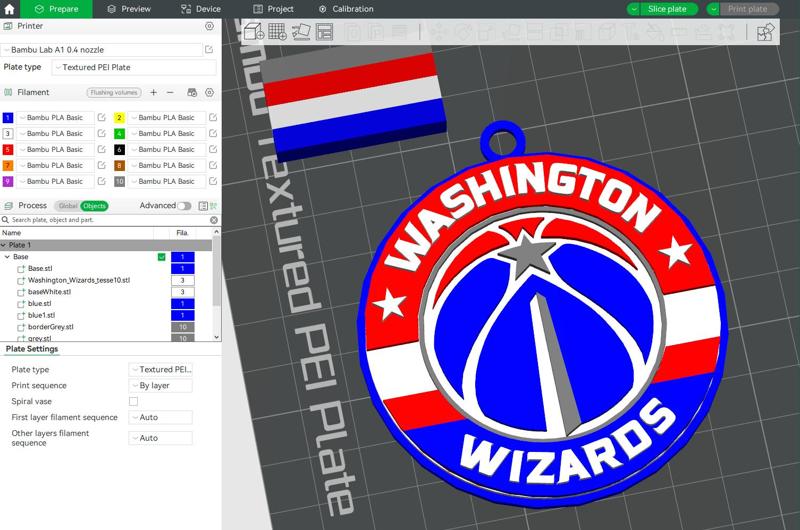The width and height of the screenshot is (800, 530).
Task: Open filament settings gear icon
Action: pos(209,92)
